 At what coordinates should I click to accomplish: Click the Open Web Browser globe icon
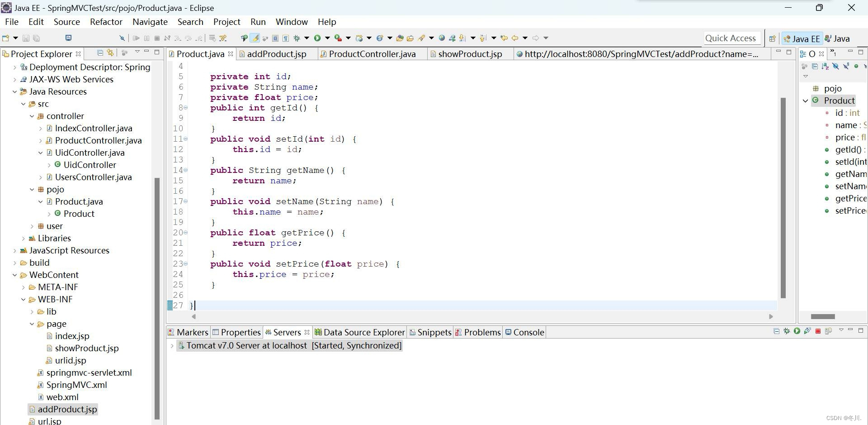tap(442, 38)
